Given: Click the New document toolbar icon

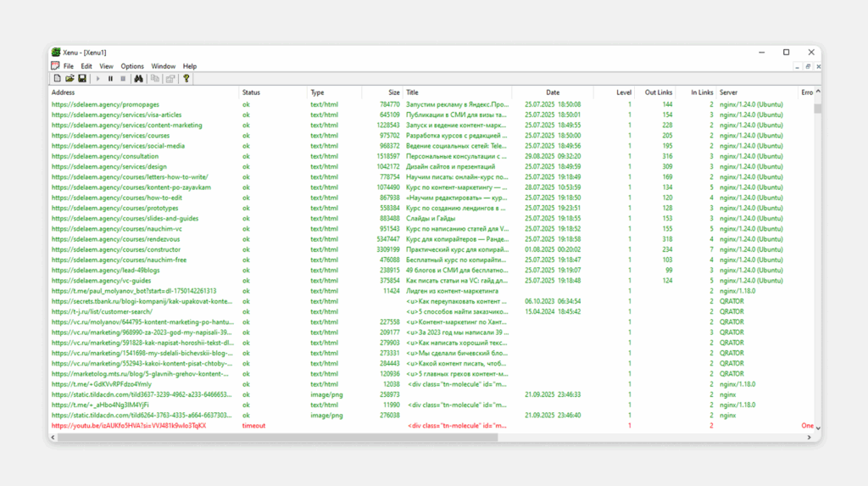Looking at the screenshot, I should point(57,79).
